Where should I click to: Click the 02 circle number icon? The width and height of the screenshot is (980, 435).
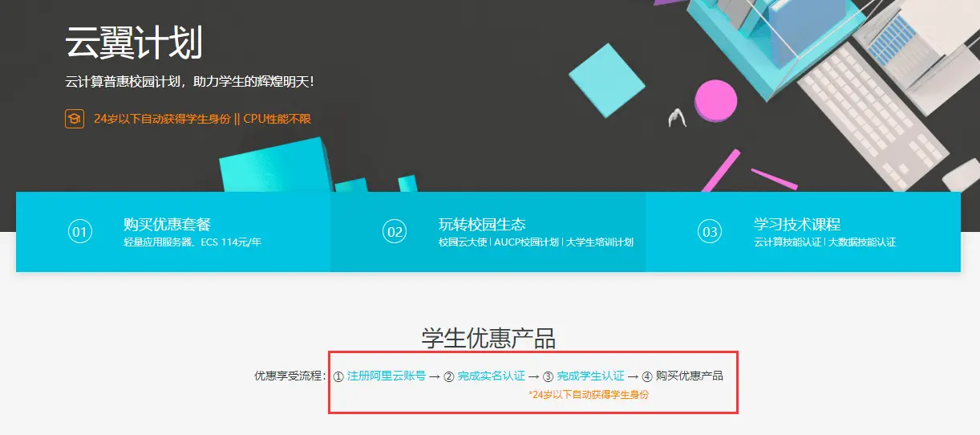(x=395, y=233)
